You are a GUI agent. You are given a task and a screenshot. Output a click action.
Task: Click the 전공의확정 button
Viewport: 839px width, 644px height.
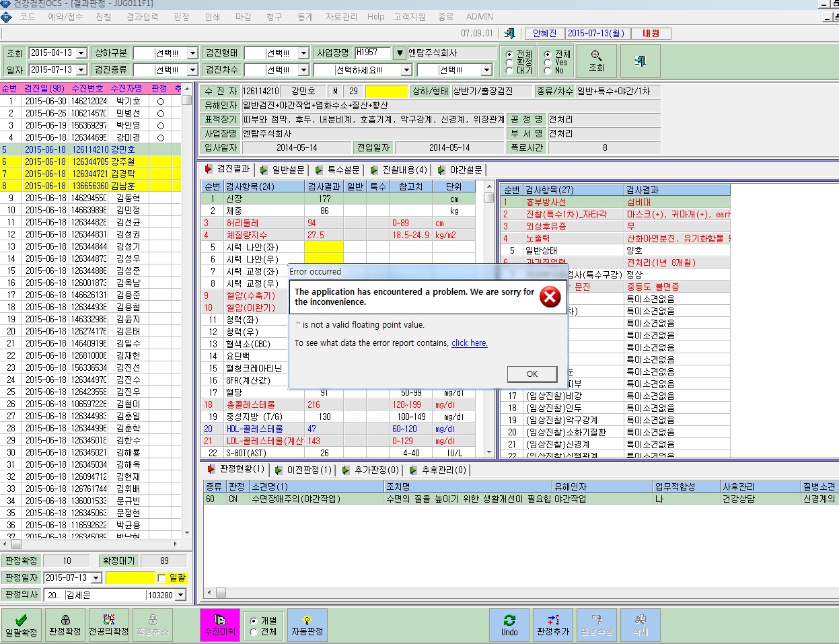[108, 625]
